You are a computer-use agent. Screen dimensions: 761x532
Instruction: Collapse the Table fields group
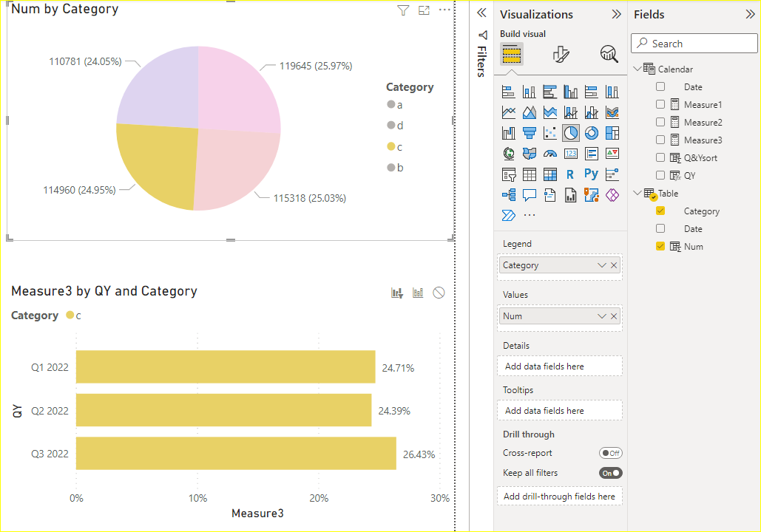(x=637, y=193)
